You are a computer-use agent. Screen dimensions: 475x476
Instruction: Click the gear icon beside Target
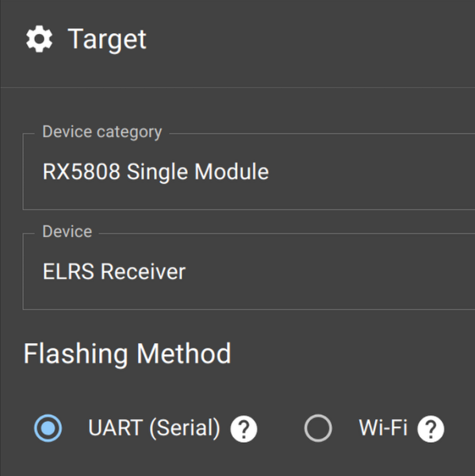point(39,39)
